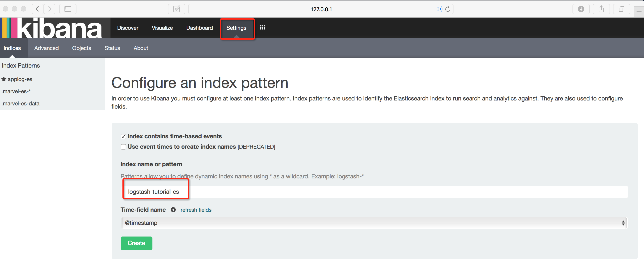Click the checkmark extension icon in toolbar
644x264 pixels.
click(177, 9)
